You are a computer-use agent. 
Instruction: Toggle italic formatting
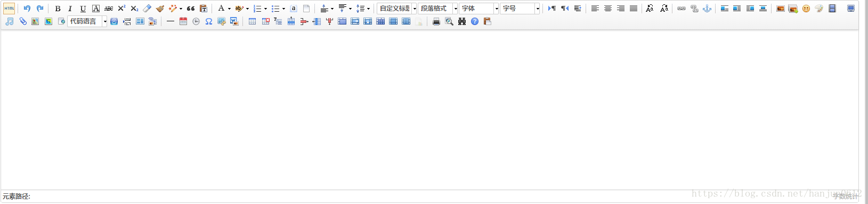click(x=70, y=9)
